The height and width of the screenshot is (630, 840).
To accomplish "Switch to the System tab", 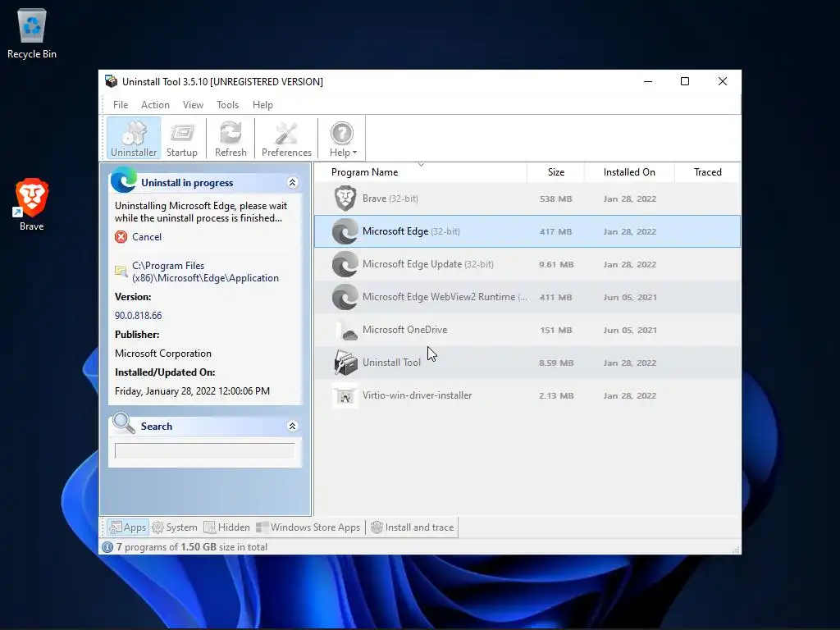I will pos(175,527).
